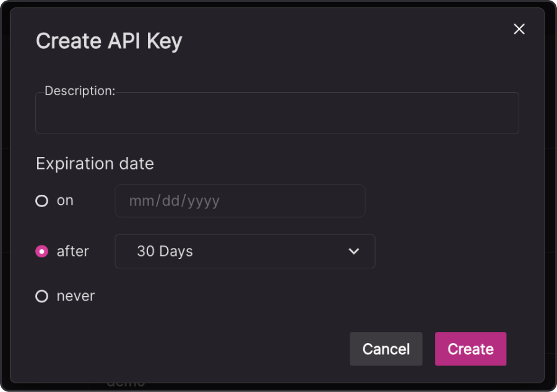Dismiss the Create API Key dialog via X
The width and height of the screenshot is (557, 392).
[x=519, y=28]
